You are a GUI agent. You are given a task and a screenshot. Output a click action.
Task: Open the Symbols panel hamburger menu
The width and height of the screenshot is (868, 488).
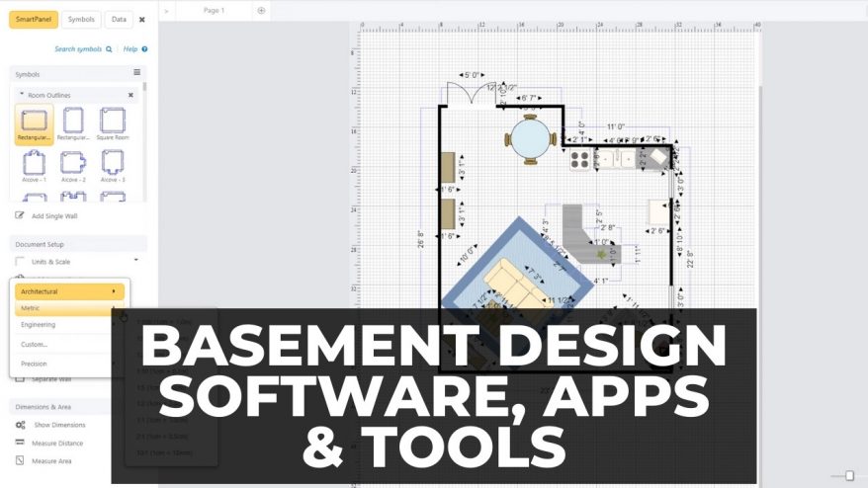pos(136,72)
